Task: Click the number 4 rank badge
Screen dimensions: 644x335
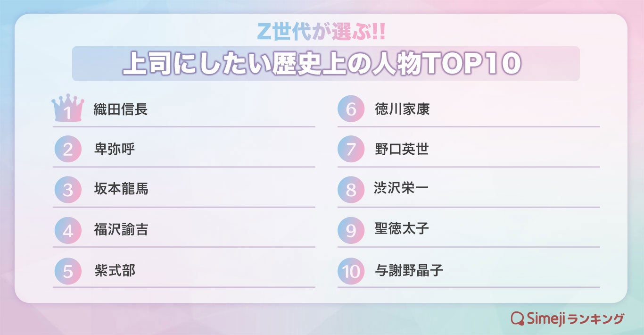Action: [68, 230]
